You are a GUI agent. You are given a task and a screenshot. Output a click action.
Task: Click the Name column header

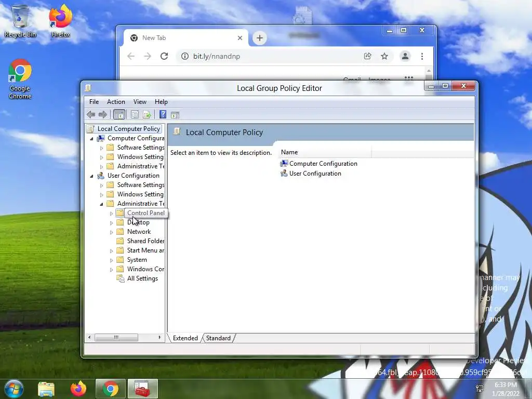click(x=325, y=152)
